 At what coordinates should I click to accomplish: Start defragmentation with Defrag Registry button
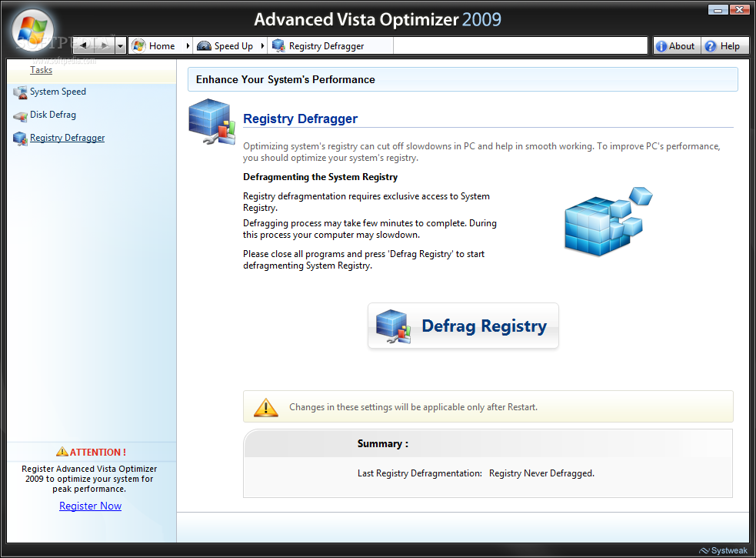463,326
